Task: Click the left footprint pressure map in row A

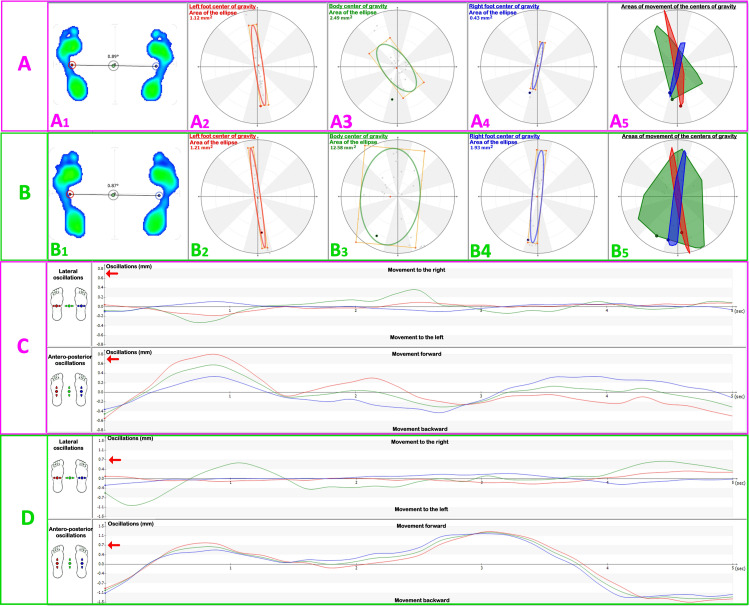Action: (72, 65)
